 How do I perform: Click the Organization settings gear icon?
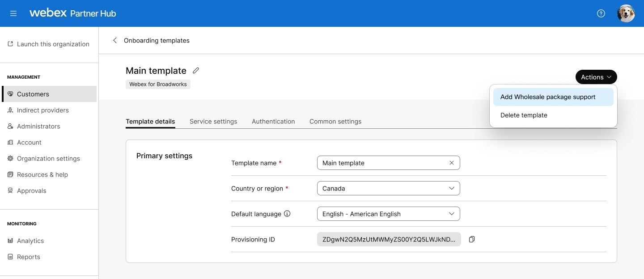click(x=10, y=158)
